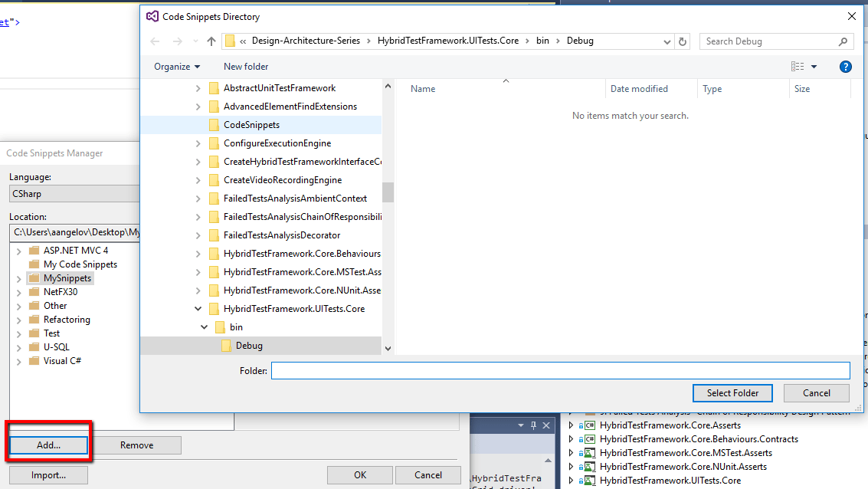
Task: Go back in the Code Snippets Directory dialog
Action: [155, 41]
